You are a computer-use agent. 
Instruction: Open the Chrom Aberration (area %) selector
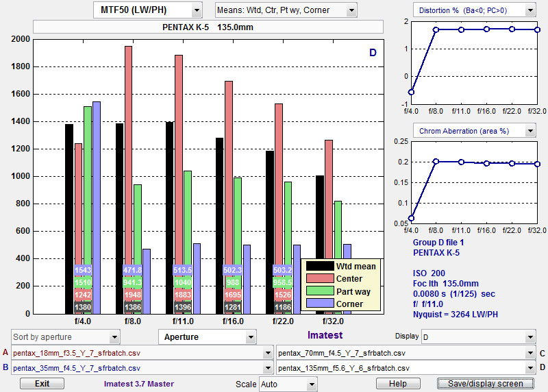[x=474, y=131]
